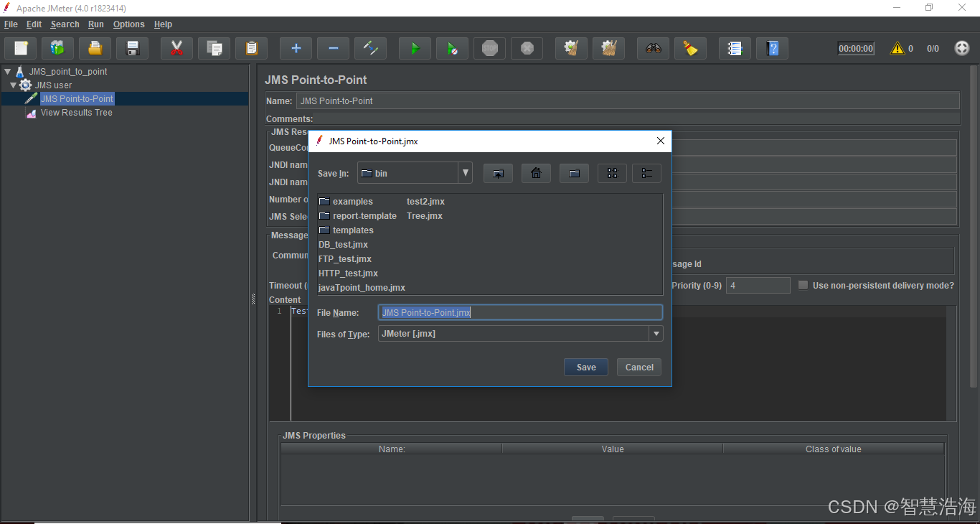Click the Stop test icon
The height and width of the screenshot is (524, 980).
click(x=489, y=48)
